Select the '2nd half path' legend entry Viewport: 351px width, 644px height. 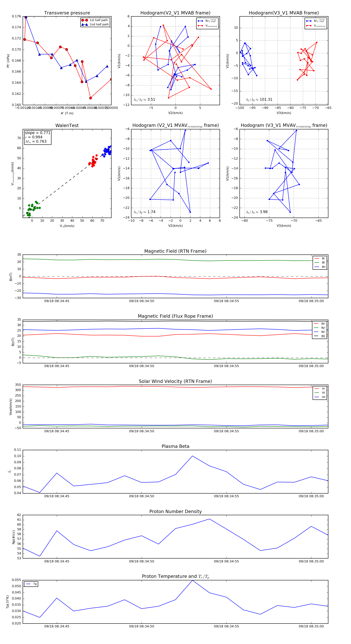pyautogui.click(x=95, y=25)
